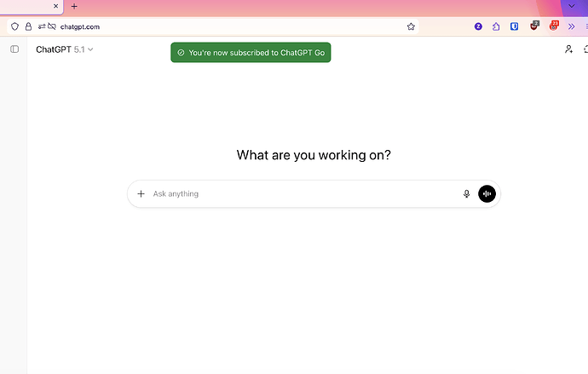588x374 pixels.
Task: Open a new browser tab
Action: (74, 6)
